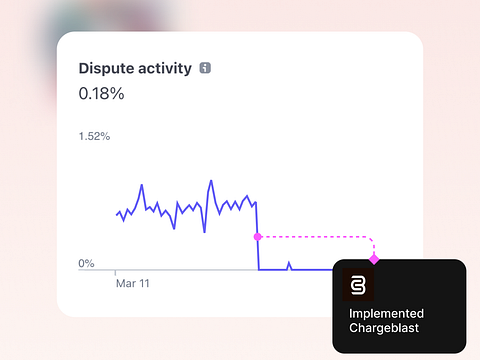Viewport: 480px width, 360px height.
Task: Click the small bump on flat line
Action: 289,265
